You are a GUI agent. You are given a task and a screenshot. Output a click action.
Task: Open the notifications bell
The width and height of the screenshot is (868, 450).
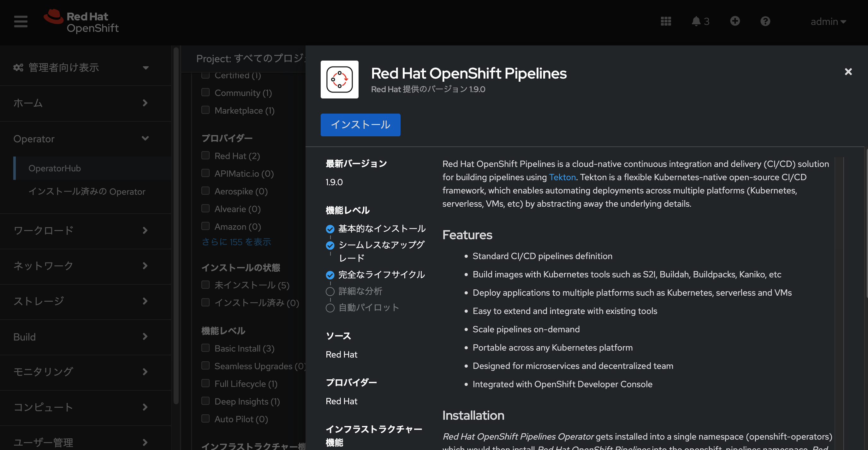[x=700, y=21]
